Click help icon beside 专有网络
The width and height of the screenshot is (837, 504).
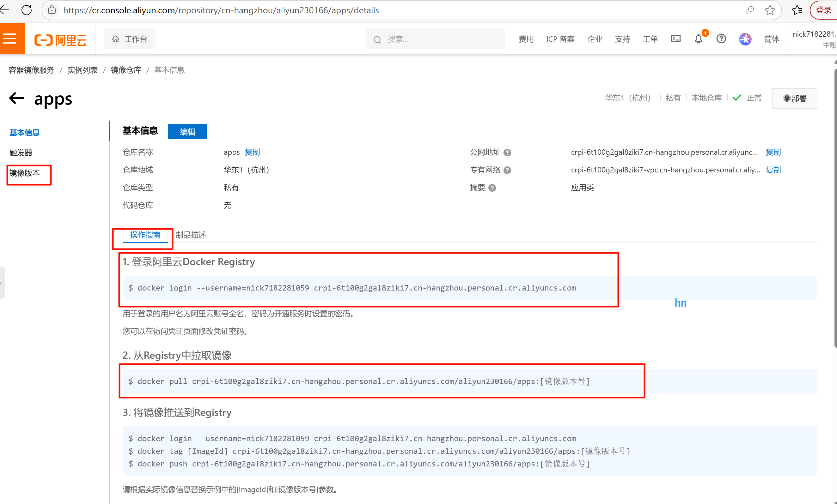point(507,171)
